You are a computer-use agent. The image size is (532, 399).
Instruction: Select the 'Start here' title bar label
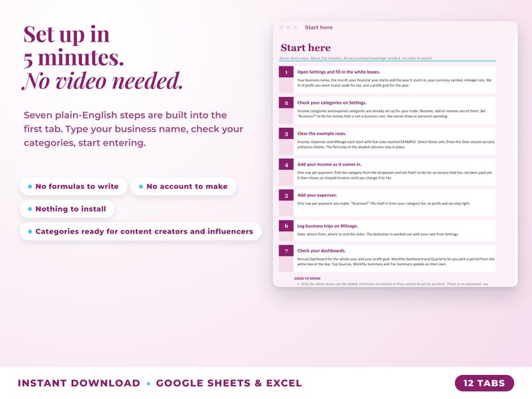click(318, 27)
